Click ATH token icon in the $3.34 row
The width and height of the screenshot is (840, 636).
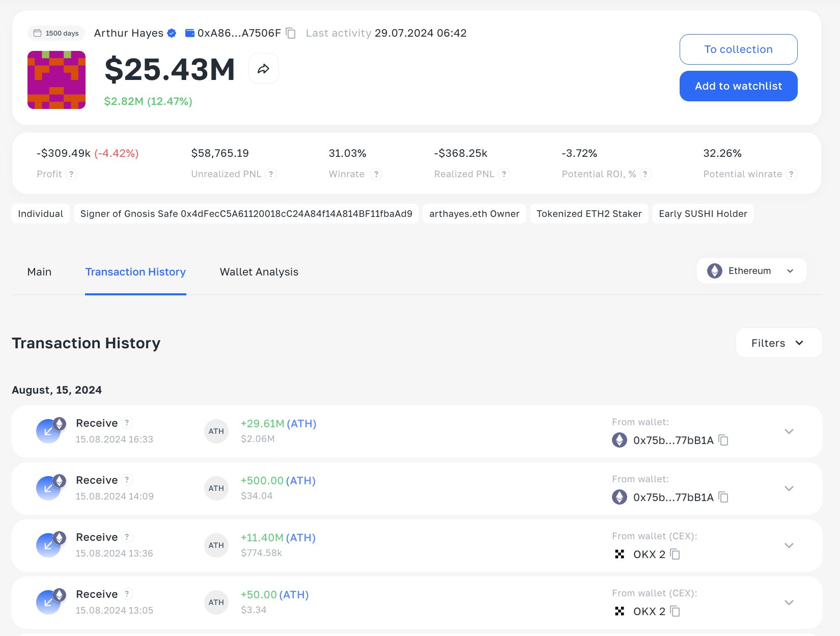[x=216, y=602]
